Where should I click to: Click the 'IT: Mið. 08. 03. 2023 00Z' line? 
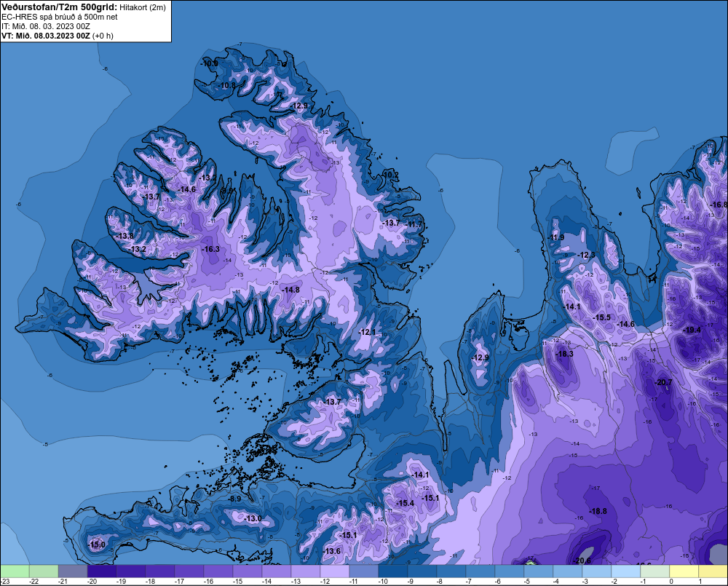(45, 26)
